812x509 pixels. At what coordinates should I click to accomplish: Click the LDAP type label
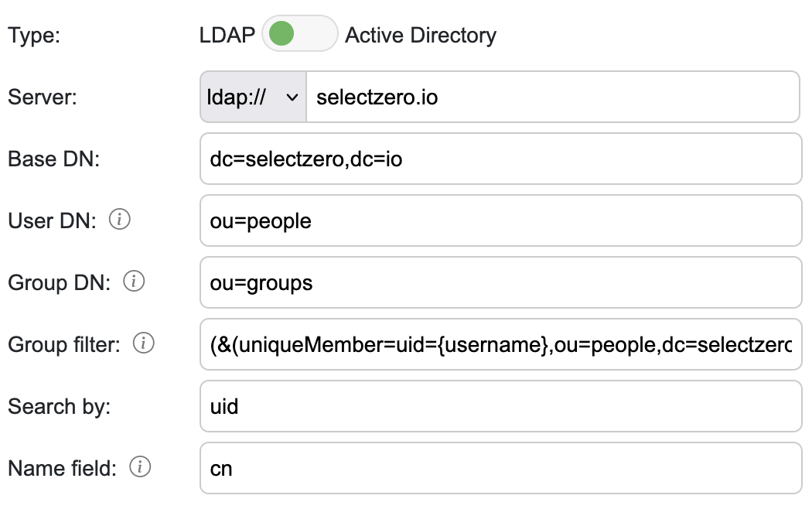click(x=227, y=36)
